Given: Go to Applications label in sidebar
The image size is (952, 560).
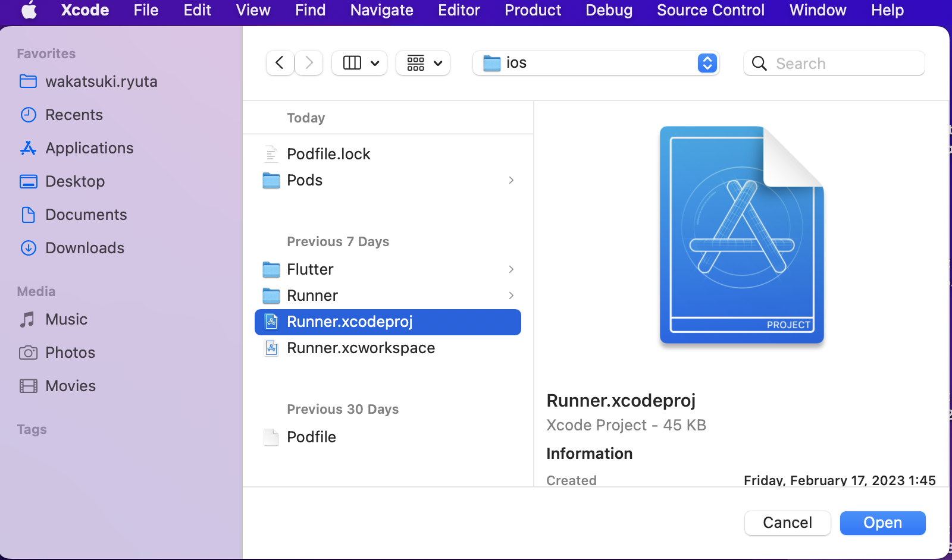Looking at the screenshot, I should [x=90, y=148].
